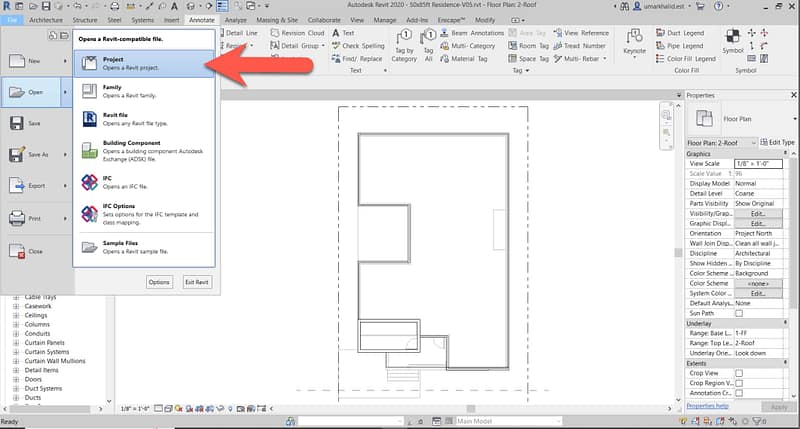
Task: Click the Print icon in the File menu
Action: tap(17, 219)
